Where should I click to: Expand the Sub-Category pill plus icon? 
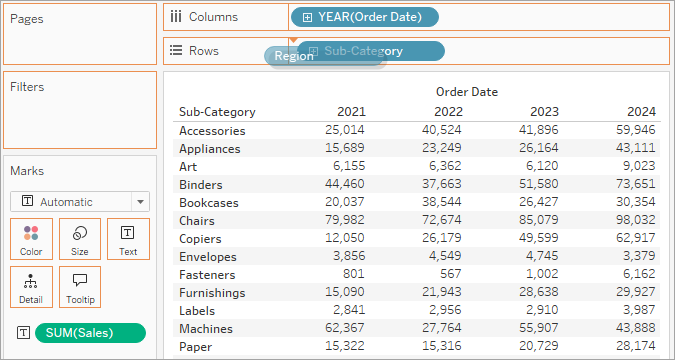point(314,51)
